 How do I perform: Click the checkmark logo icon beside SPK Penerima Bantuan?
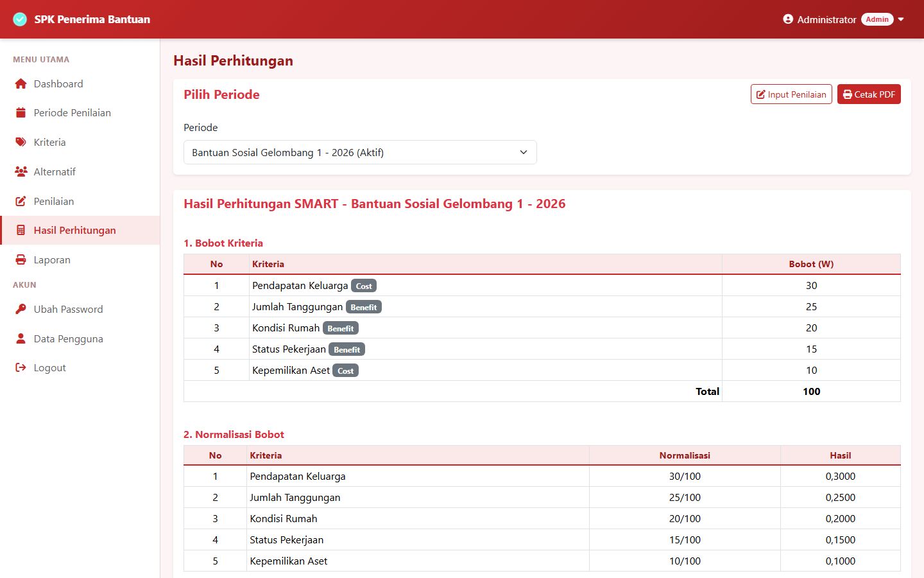tap(20, 19)
